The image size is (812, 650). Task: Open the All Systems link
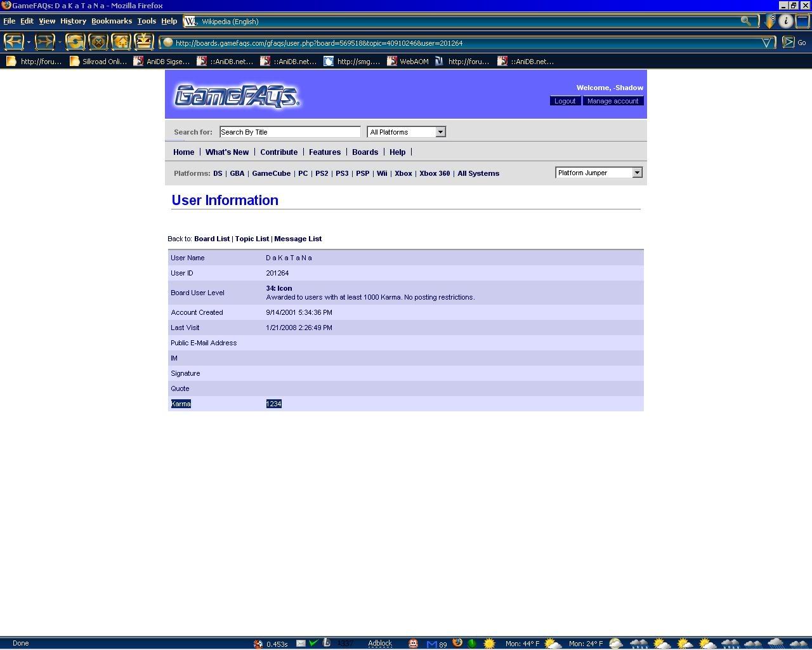point(478,173)
